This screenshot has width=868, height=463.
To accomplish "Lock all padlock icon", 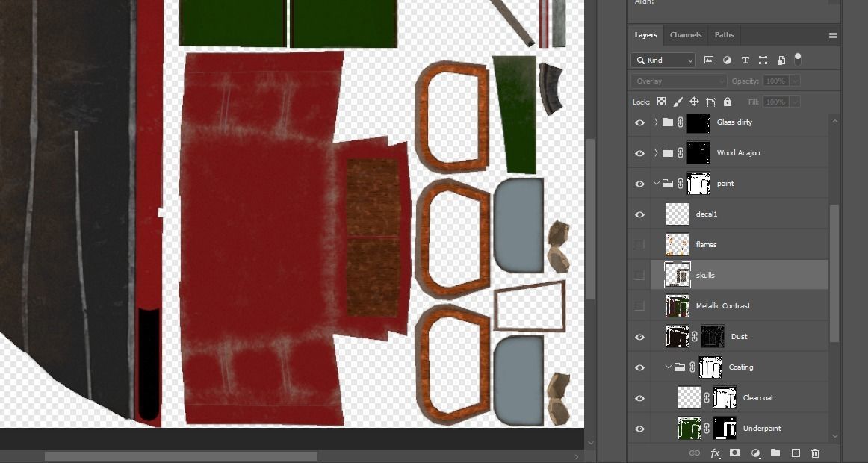I will 728,102.
